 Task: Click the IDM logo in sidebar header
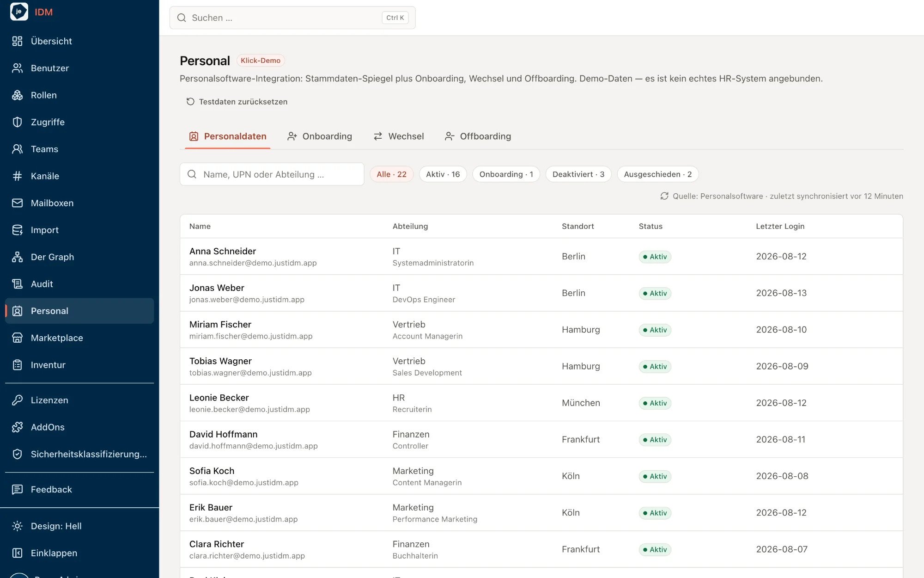point(19,12)
